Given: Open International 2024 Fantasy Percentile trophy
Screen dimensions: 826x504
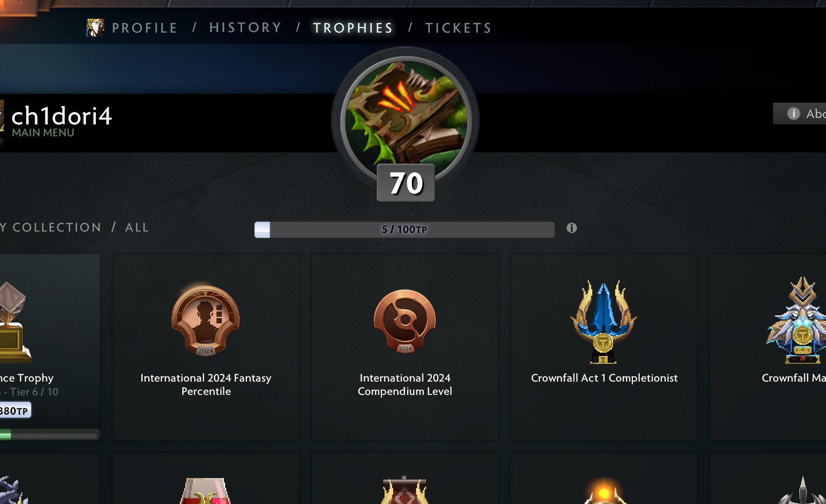Looking at the screenshot, I should (206, 347).
